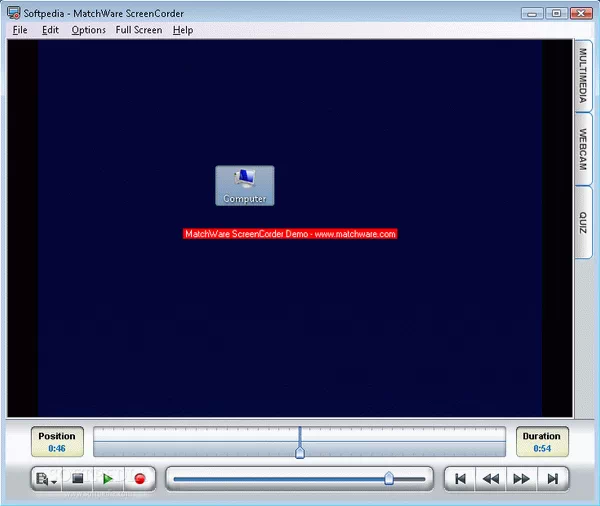Screen dimensions: 600x506
Task: Open the Options menu
Action: [88, 30]
